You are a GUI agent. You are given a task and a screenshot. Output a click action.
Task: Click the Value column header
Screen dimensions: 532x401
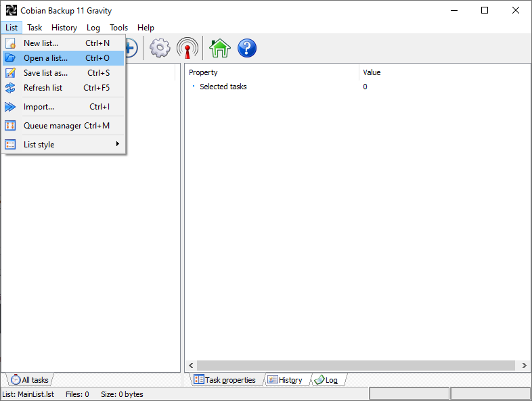click(x=372, y=72)
